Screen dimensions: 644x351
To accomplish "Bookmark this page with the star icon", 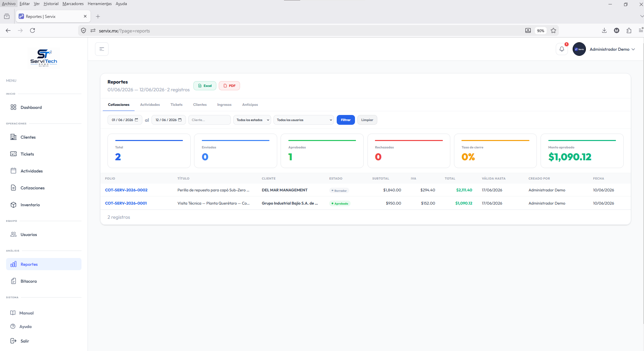I will 553,30.
